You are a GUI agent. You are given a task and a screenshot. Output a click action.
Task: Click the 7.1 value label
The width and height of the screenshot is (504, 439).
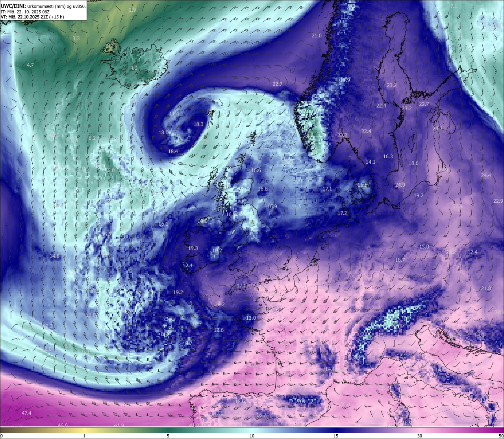pyautogui.click(x=454, y=6)
